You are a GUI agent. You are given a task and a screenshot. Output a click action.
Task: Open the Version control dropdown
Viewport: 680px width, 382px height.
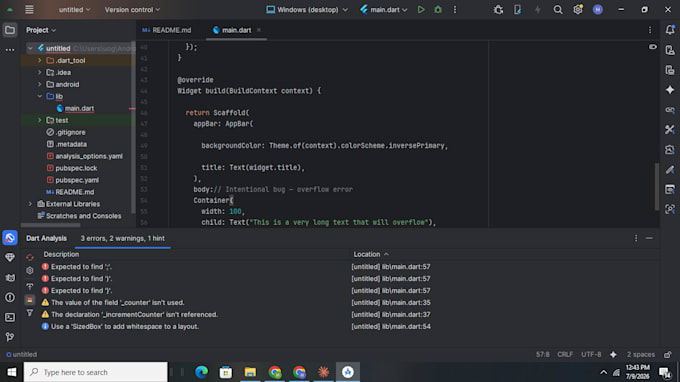point(132,10)
